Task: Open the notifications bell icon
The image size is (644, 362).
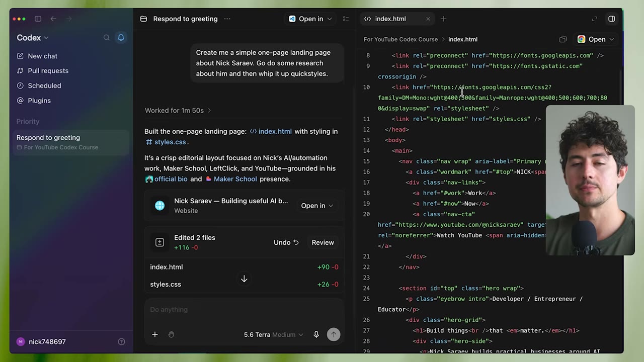Action: click(121, 38)
